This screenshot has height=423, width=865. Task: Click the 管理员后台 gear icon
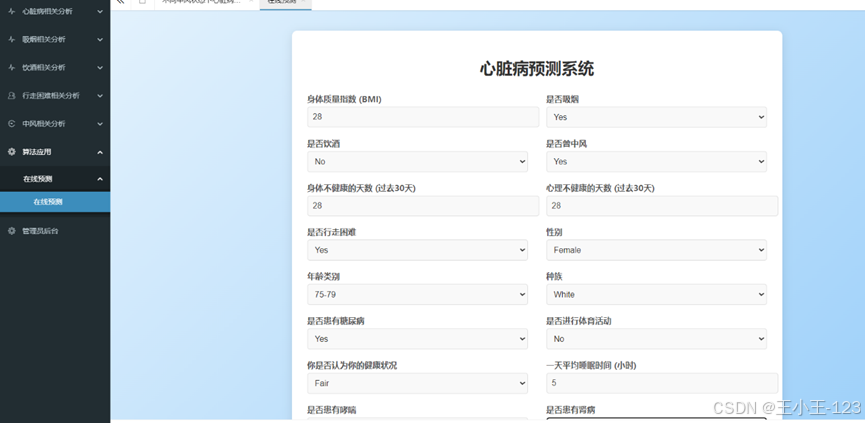point(12,231)
